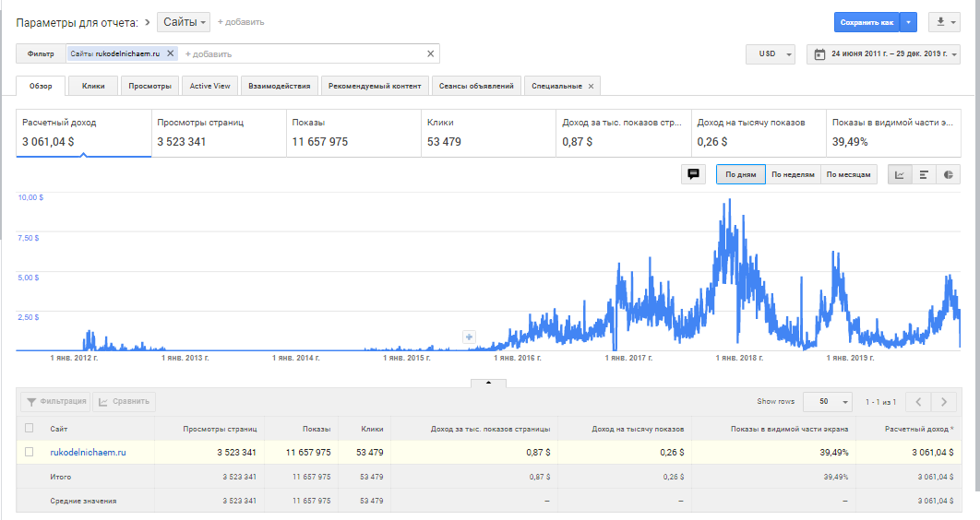Select the По месяцам grouping
Viewport: 980px width, 520px height.
point(848,174)
